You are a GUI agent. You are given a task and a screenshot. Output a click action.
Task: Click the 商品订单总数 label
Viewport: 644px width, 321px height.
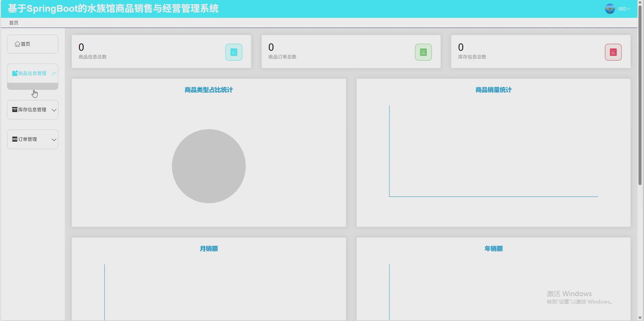282,57
